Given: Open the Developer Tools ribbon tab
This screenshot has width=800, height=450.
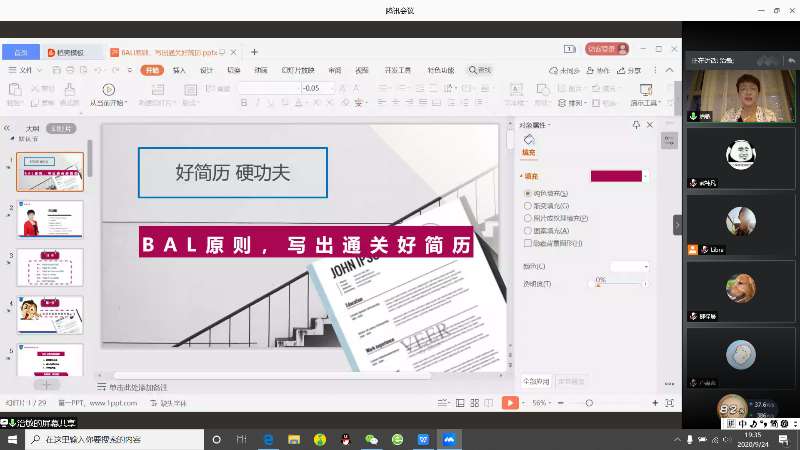Looking at the screenshot, I should 397,70.
